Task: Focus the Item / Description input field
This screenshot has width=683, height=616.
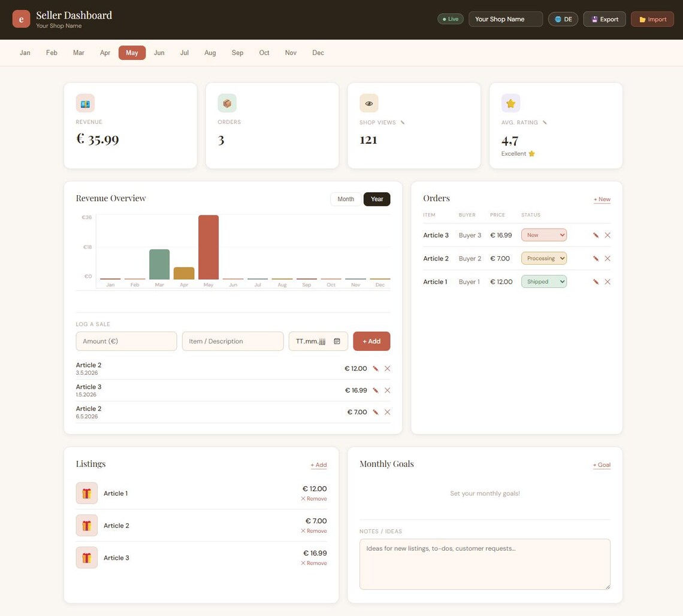Action: pos(232,341)
